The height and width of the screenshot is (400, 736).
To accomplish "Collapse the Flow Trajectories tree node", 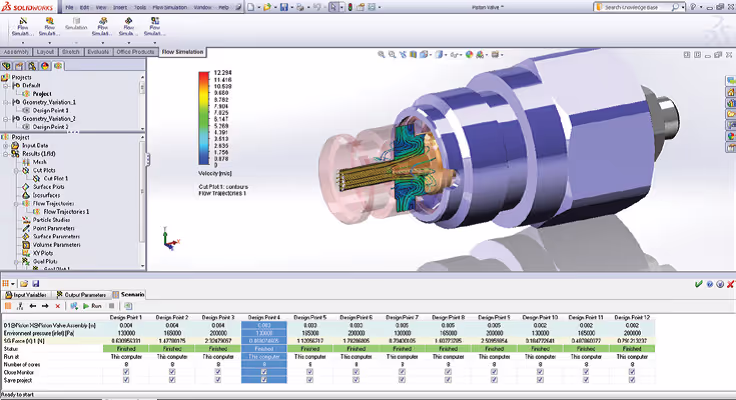I will (16, 204).
